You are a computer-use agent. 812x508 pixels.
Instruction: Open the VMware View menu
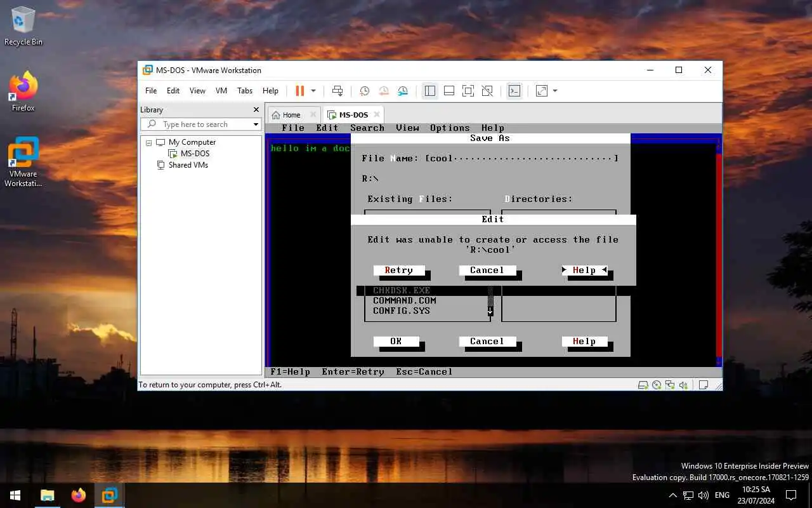[x=197, y=91]
